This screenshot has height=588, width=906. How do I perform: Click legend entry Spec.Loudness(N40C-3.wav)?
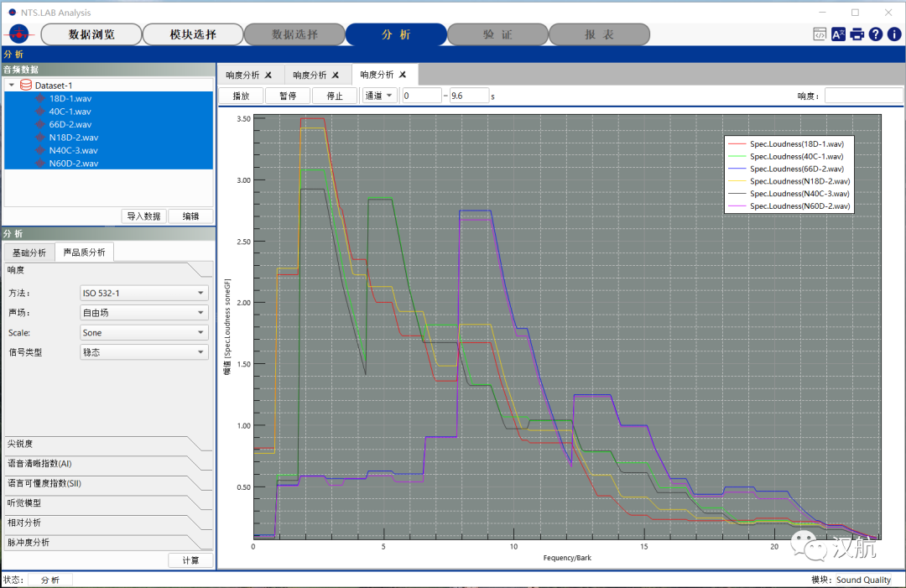[789, 194]
